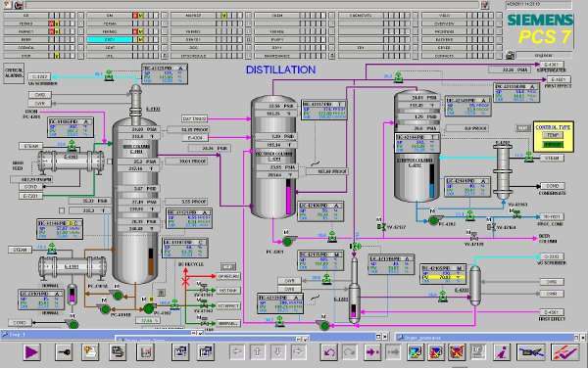Click the up arrow navigation button in toolbar
Screen dimensions: 588x370
coord(257,352)
